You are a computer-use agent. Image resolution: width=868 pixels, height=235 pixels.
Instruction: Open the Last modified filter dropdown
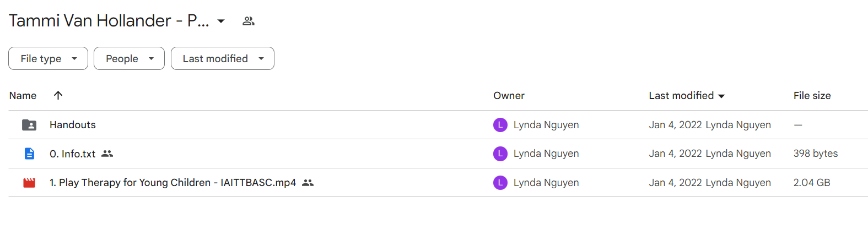click(x=223, y=58)
